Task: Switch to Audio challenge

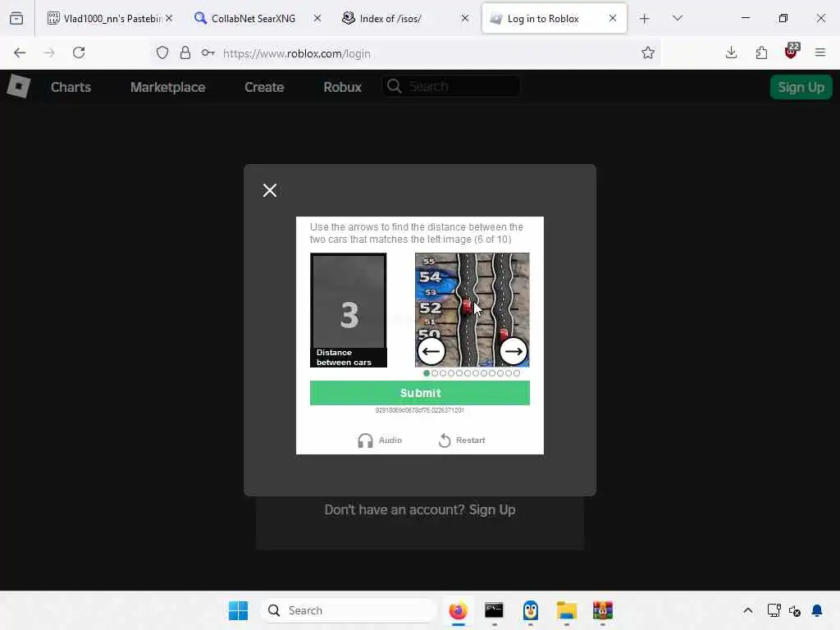Action: (379, 441)
